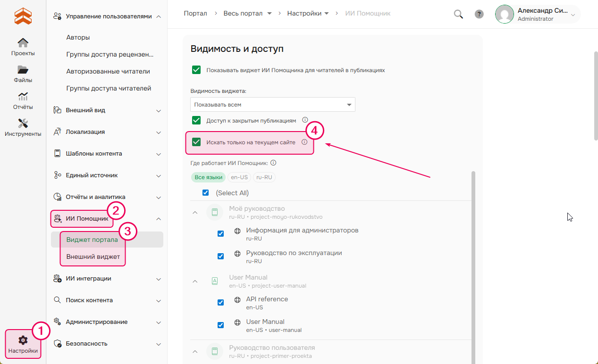Expand the Безопасность section chevron
The image size is (598, 364).
[x=159, y=344]
